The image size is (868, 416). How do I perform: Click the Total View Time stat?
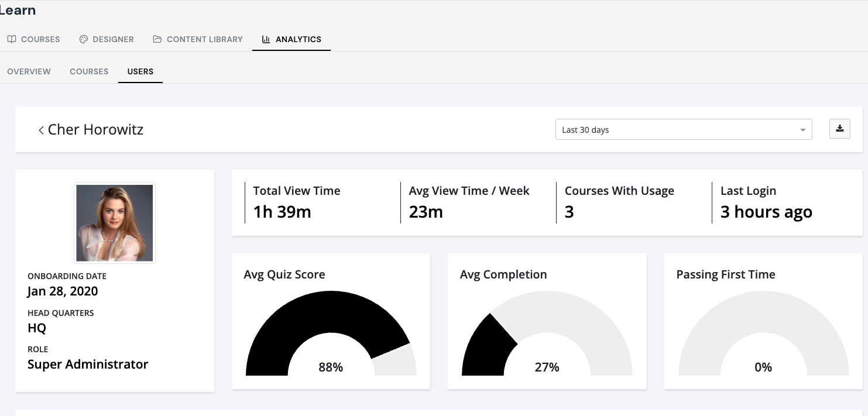(x=297, y=202)
